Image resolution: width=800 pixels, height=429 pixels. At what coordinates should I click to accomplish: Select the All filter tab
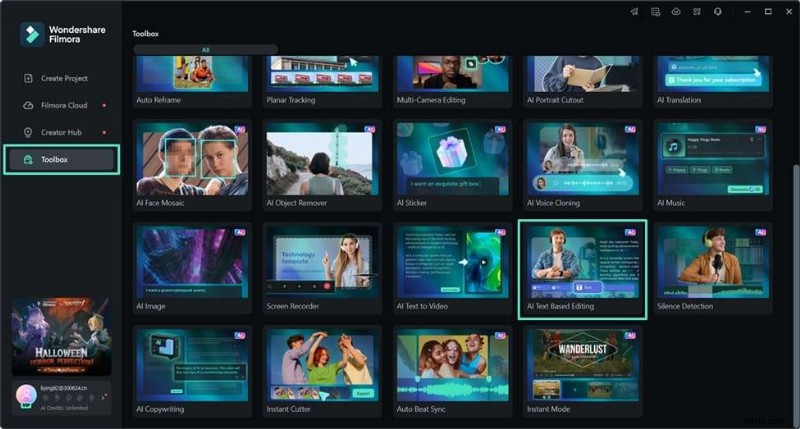(x=206, y=49)
